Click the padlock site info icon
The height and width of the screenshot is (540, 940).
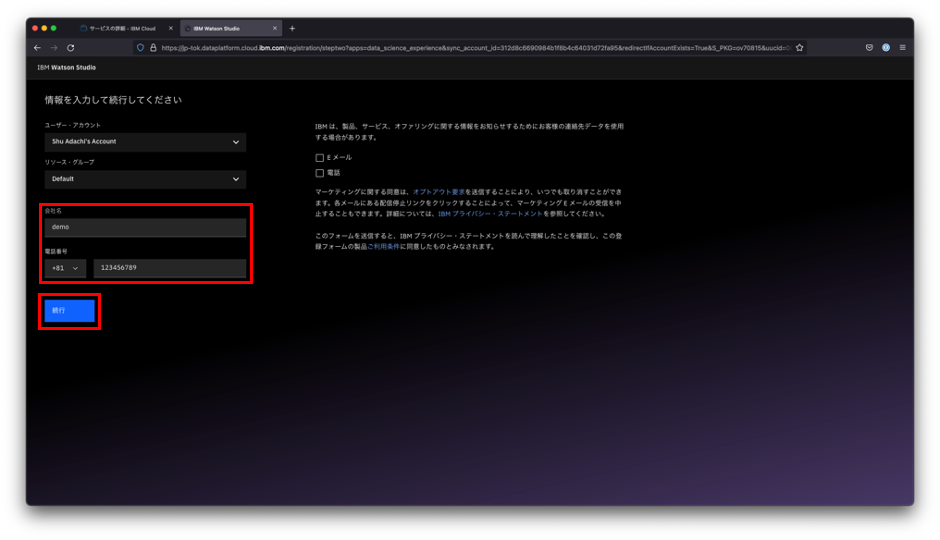(153, 48)
